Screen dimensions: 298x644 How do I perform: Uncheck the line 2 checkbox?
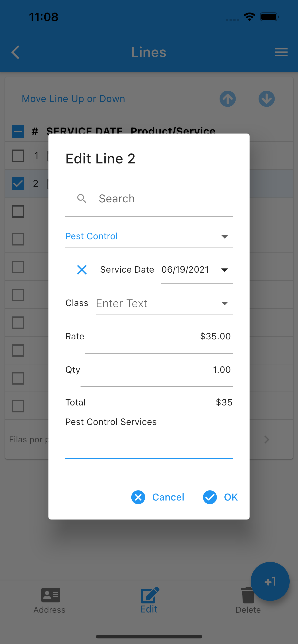pos(18,184)
